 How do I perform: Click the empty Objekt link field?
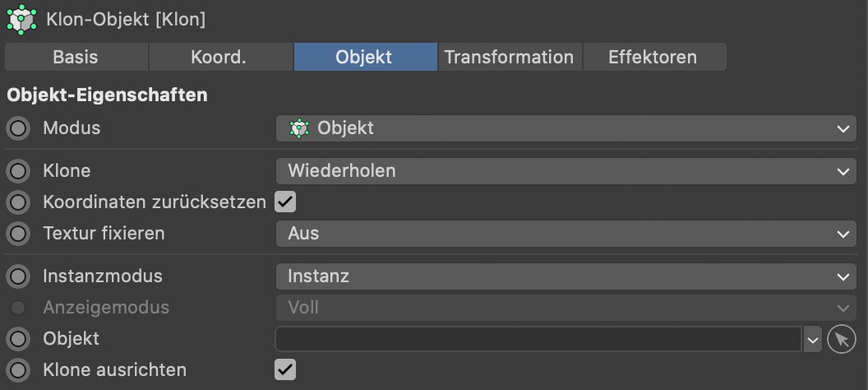click(538, 339)
